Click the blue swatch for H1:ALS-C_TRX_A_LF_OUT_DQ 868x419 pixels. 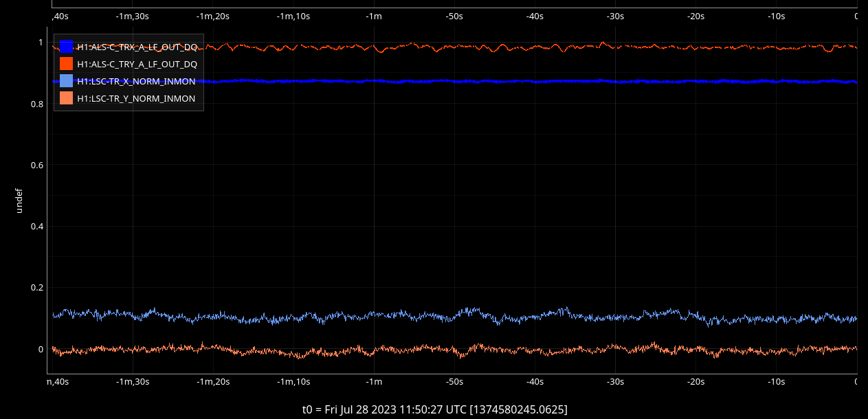point(67,47)
